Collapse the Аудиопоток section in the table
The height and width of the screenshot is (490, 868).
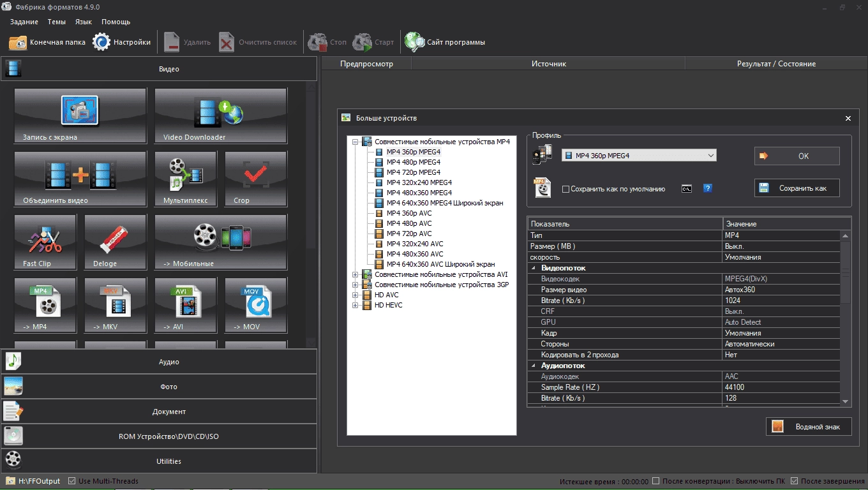(x=534, y=366)
